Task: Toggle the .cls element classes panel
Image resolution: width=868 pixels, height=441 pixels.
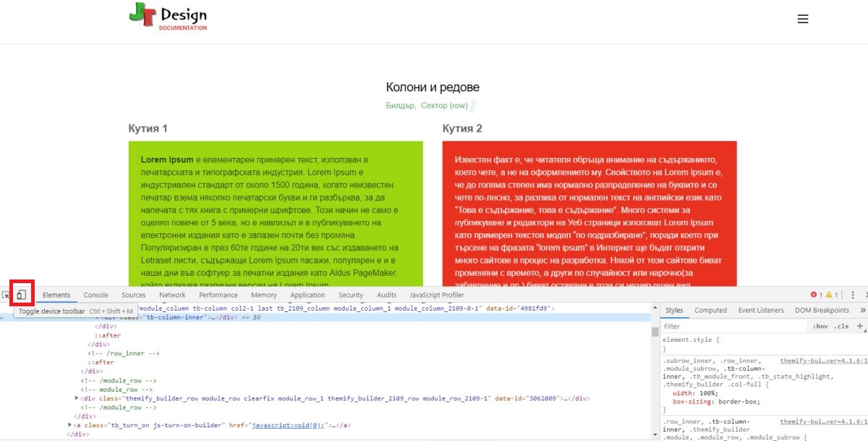Action: click(x=842, y=327)
